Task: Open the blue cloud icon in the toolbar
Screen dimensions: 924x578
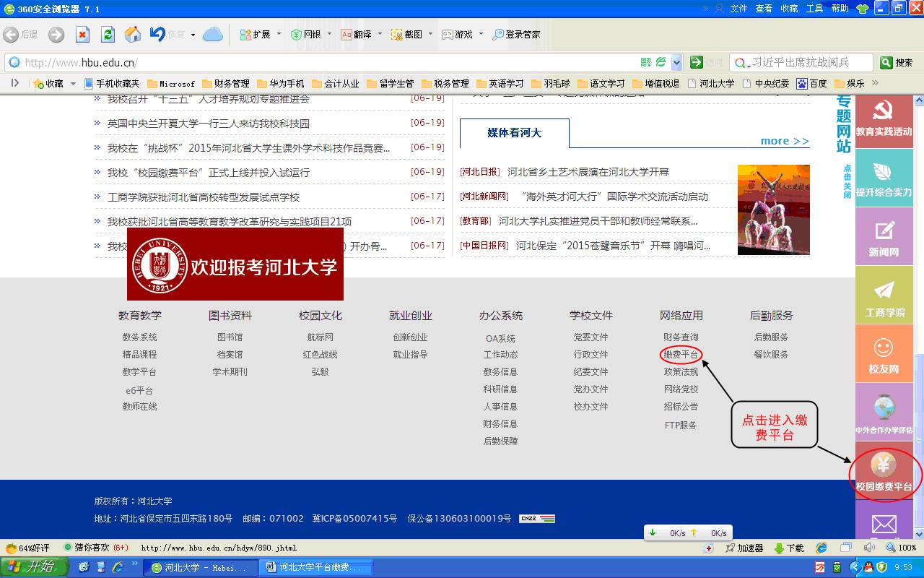Action: 213,34
